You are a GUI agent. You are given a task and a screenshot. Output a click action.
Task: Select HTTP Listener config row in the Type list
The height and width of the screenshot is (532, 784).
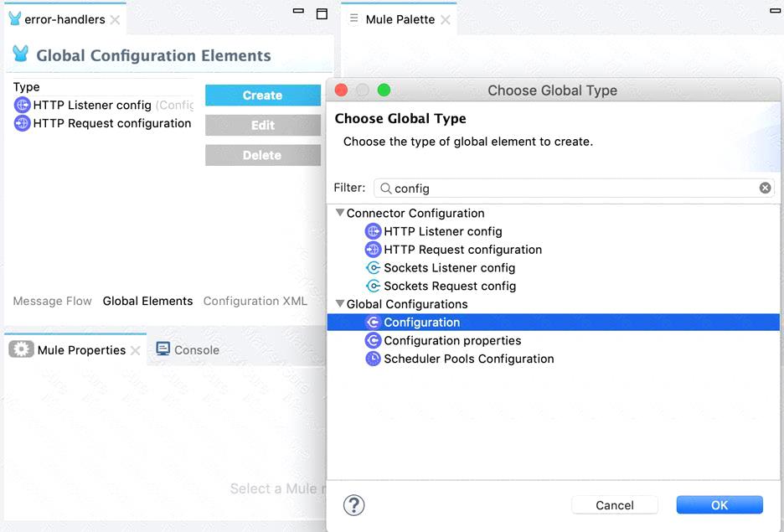(x=103, y=105)
